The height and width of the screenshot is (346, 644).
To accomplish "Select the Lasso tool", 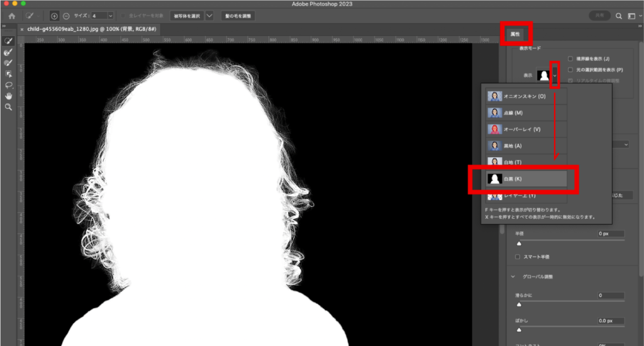I will click(8, 85).
